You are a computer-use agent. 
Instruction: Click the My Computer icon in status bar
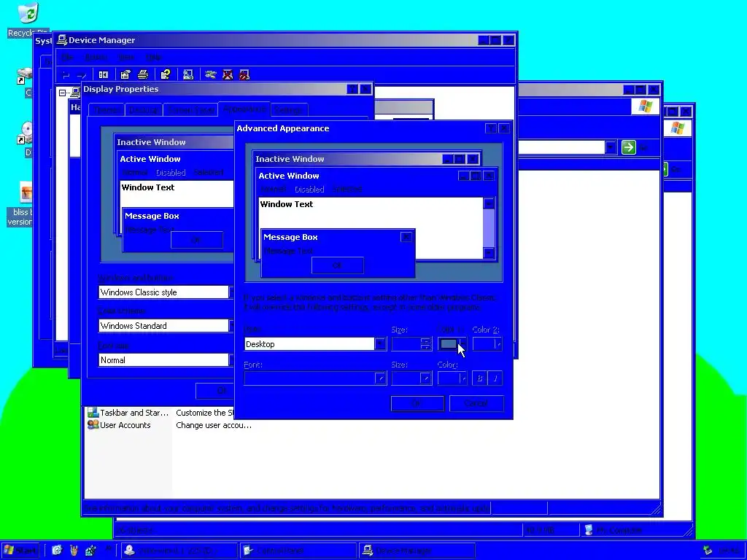(589, 530)
